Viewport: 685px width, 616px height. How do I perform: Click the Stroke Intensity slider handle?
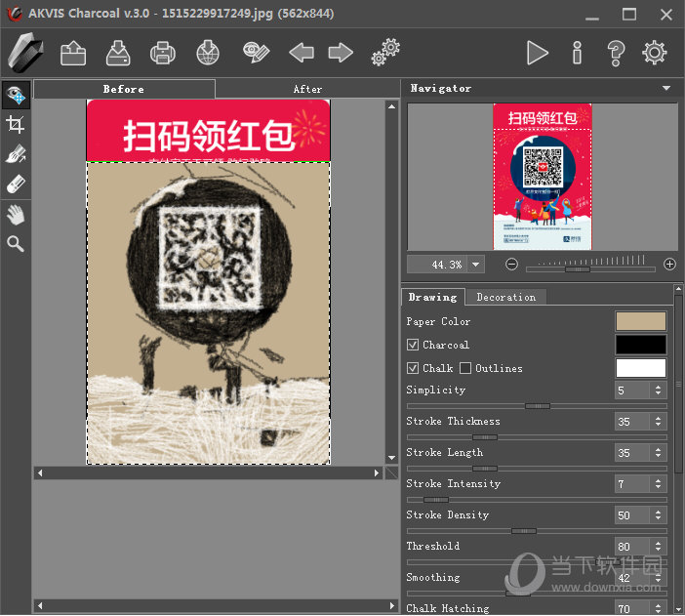click(x=436, y=500)
